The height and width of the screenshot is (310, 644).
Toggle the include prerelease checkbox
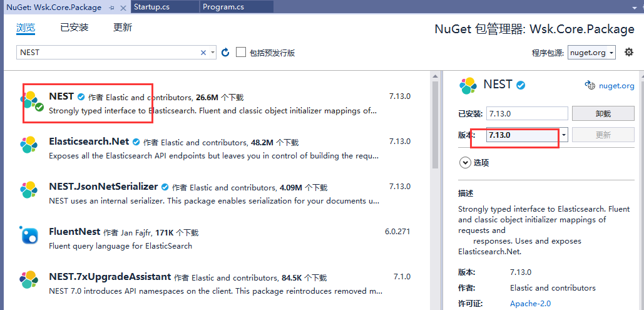[x=241, y=52]
